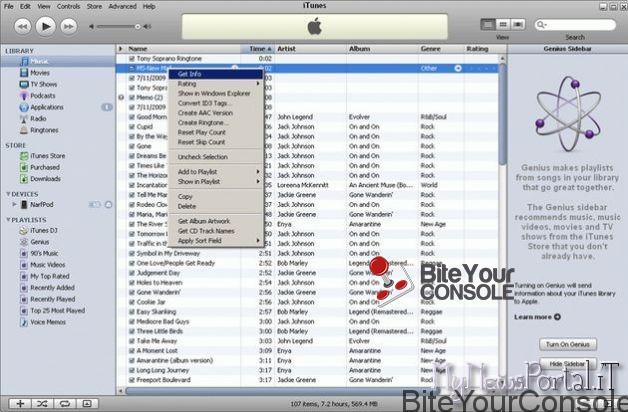Uncheck Judgement Day checkbox
This screenshot has height=412, width=628.
point(132,273)
